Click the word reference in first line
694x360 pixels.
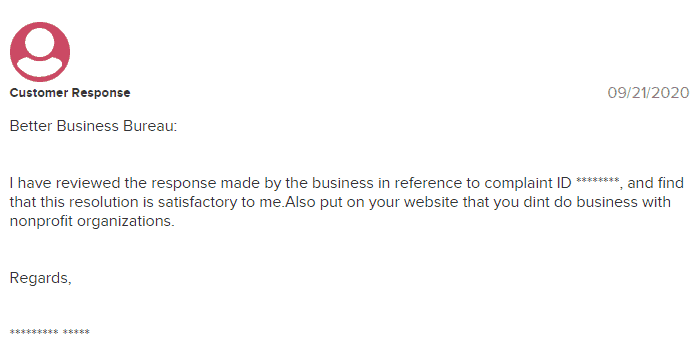pyautogui.click(x=428, y=183)
